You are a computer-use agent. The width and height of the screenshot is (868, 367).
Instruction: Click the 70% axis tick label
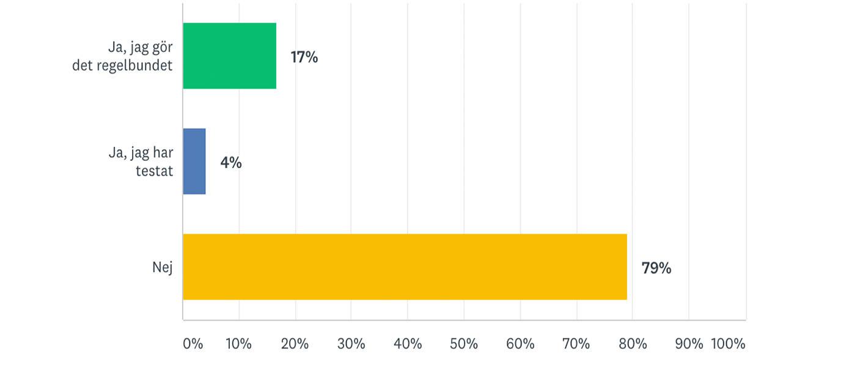(x=576, y=344)
